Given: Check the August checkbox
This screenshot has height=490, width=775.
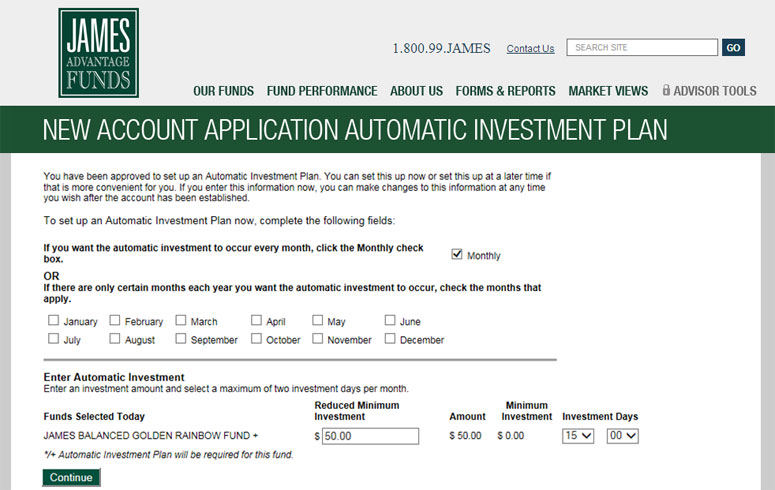Looking at the screenshot, I should tap(115, 339).
